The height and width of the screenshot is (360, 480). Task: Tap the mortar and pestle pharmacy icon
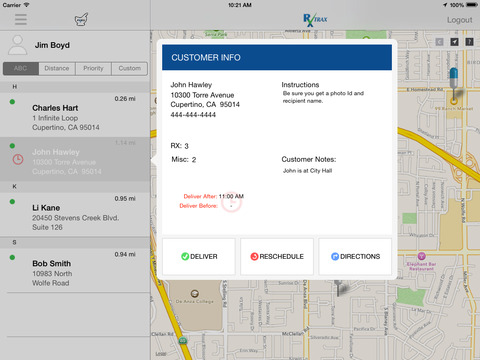click(x=81, y=20)
